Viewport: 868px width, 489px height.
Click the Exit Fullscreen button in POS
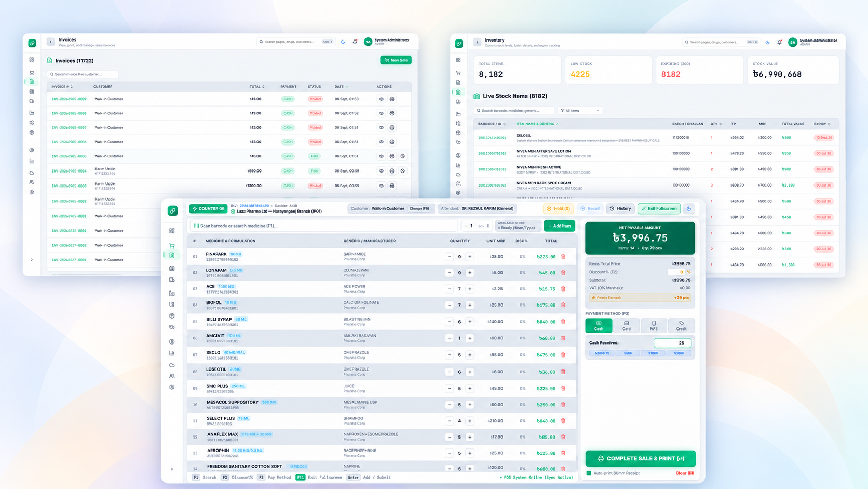[659, 209]
